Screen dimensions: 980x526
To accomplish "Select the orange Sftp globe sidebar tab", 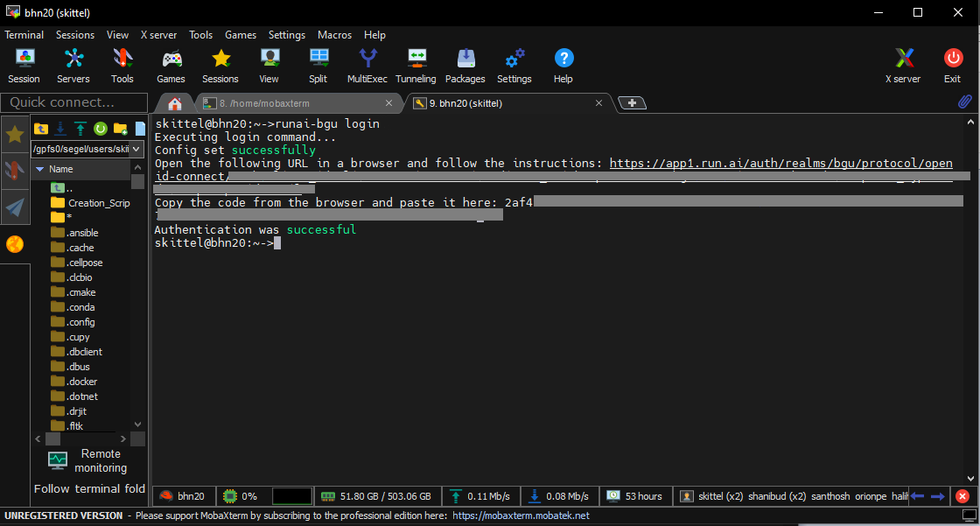I will [14, 244].
